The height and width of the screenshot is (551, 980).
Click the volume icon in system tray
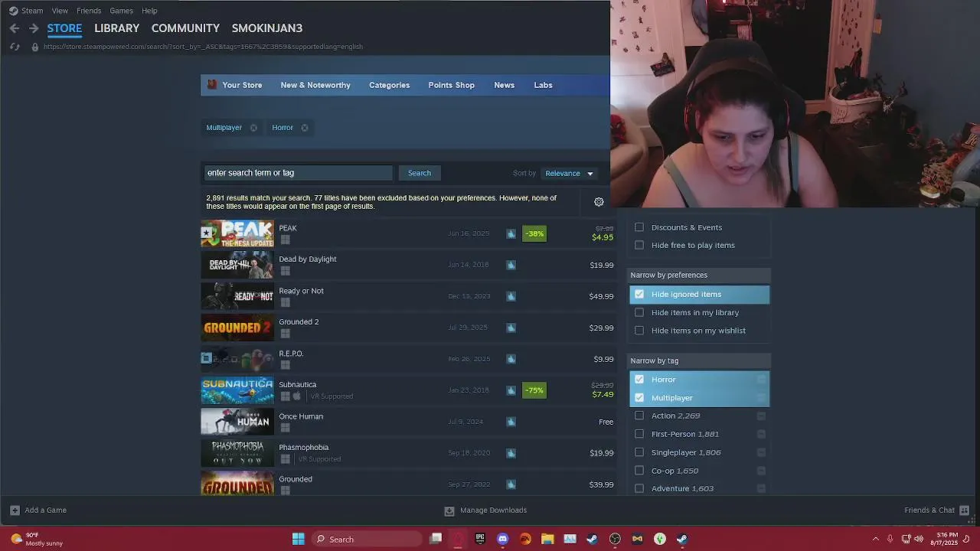918,539
